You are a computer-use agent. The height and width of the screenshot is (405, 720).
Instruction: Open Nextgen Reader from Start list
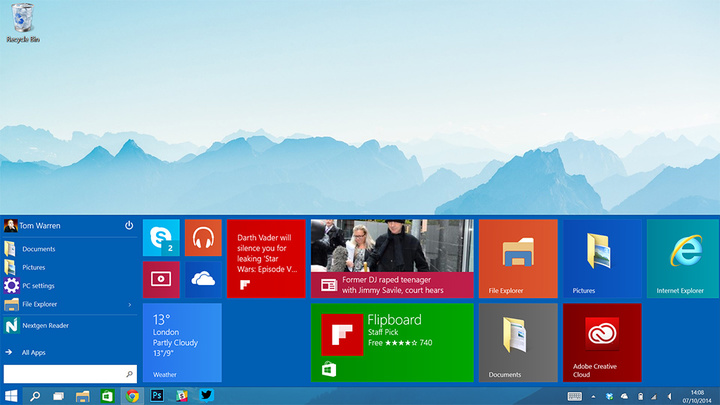point(44,326)
